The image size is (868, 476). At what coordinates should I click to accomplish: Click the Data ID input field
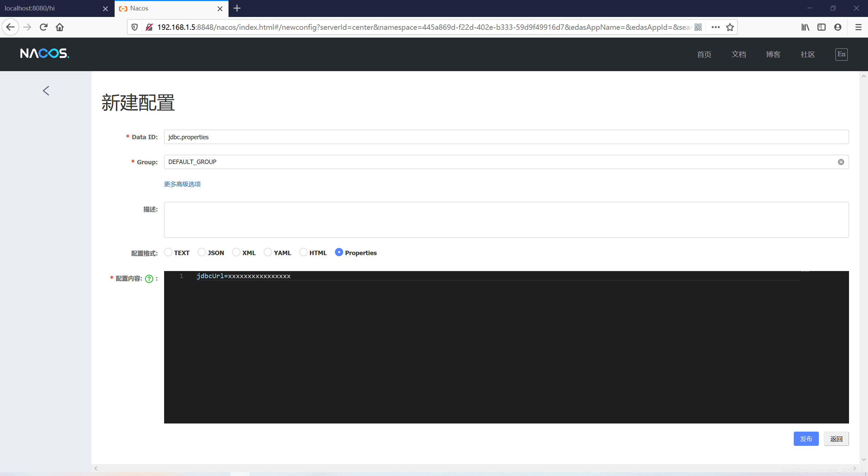[x=507, y=137]
